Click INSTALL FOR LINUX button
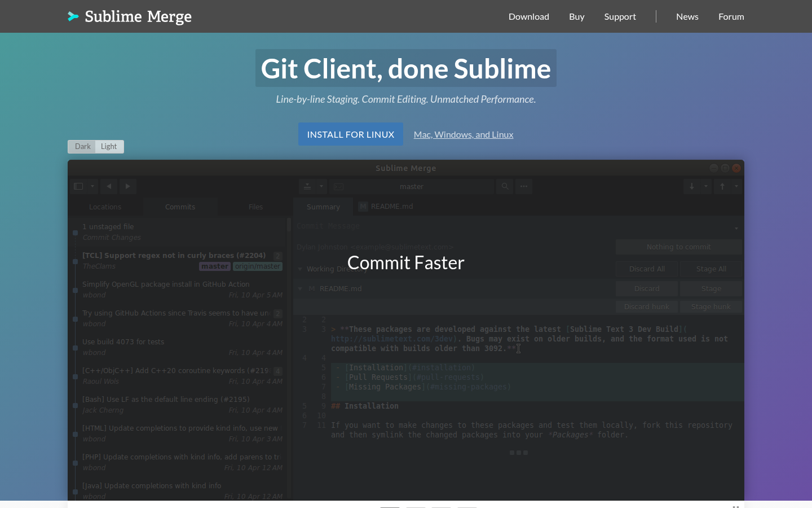Screen dimensions: 812x508 click(x=351, y=134)
